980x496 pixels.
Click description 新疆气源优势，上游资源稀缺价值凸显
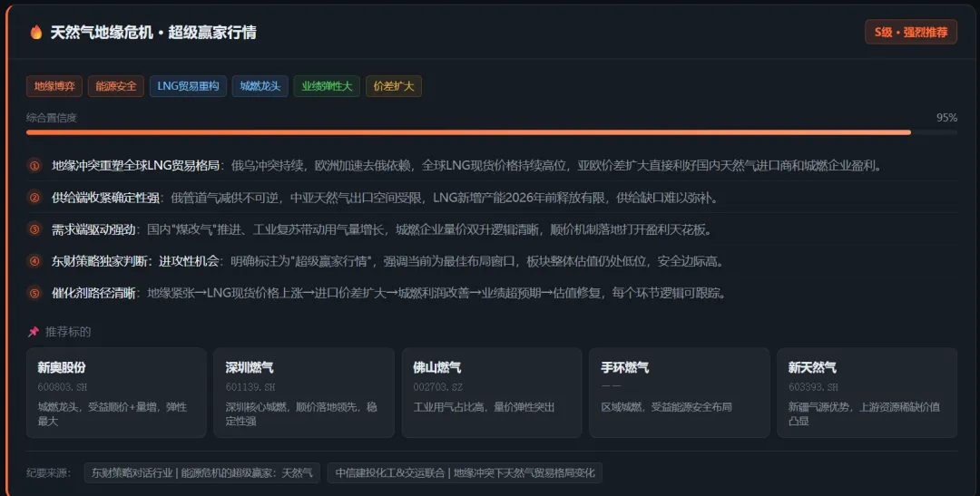(864, 413)
